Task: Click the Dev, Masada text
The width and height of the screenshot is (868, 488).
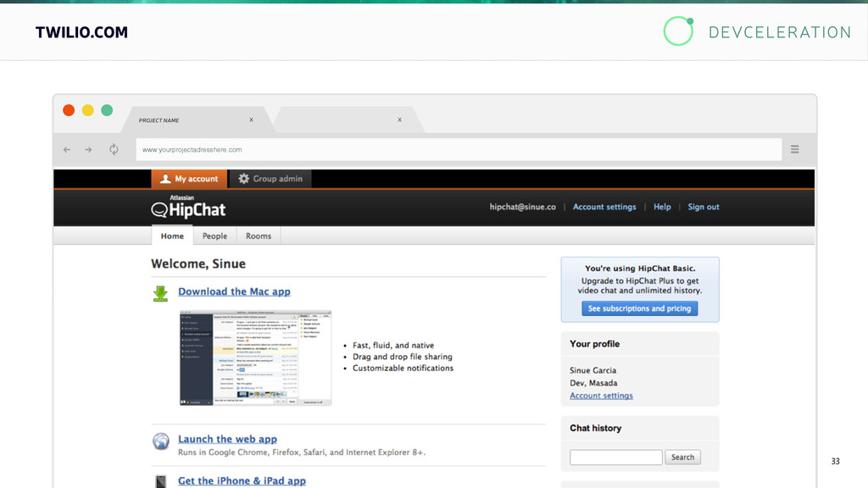Action: coord(593,383)
